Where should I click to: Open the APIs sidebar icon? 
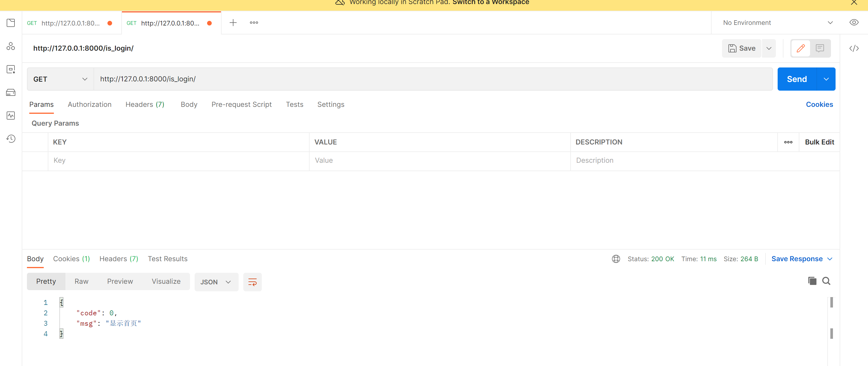11,46
